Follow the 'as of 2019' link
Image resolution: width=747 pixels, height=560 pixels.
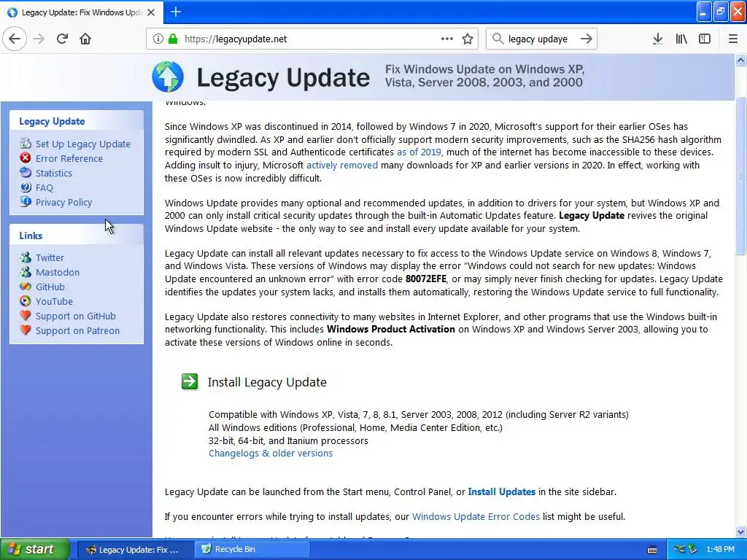coord(419,152)
